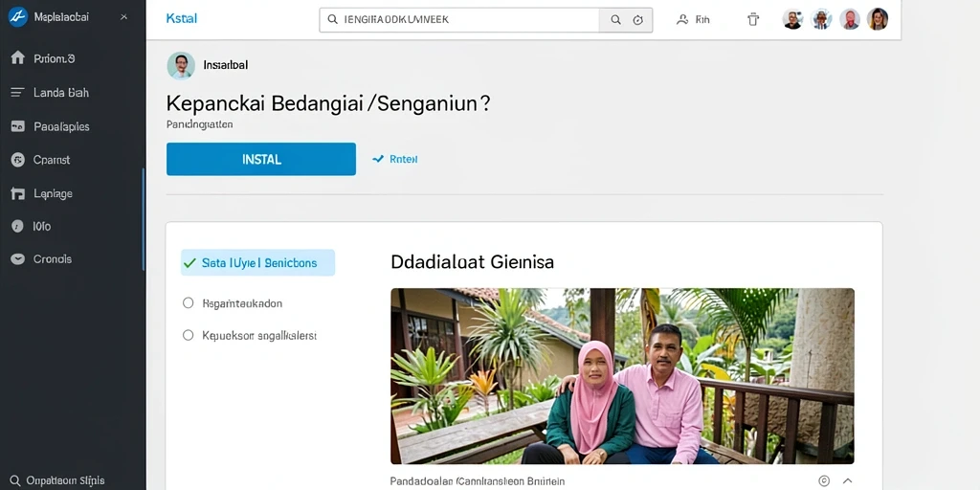Select Rutiom.3 menu label
This screenshot has width=980, height=490.
click(55, 58)
